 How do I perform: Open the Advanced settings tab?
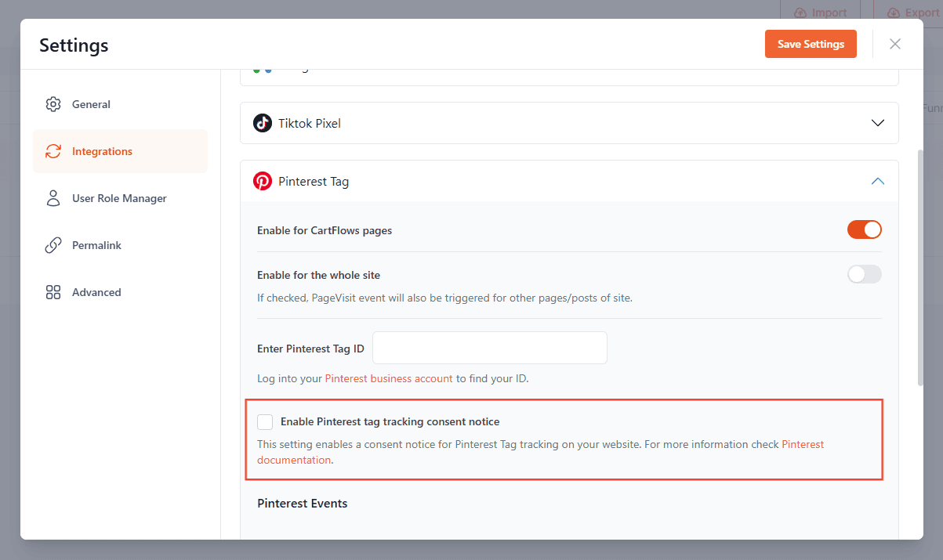tap(96, 292)
